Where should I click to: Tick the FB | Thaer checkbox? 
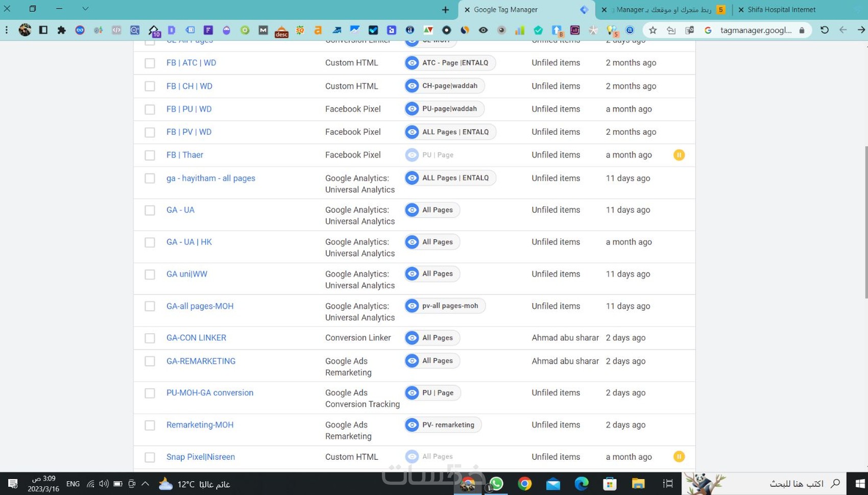[150, 155]
